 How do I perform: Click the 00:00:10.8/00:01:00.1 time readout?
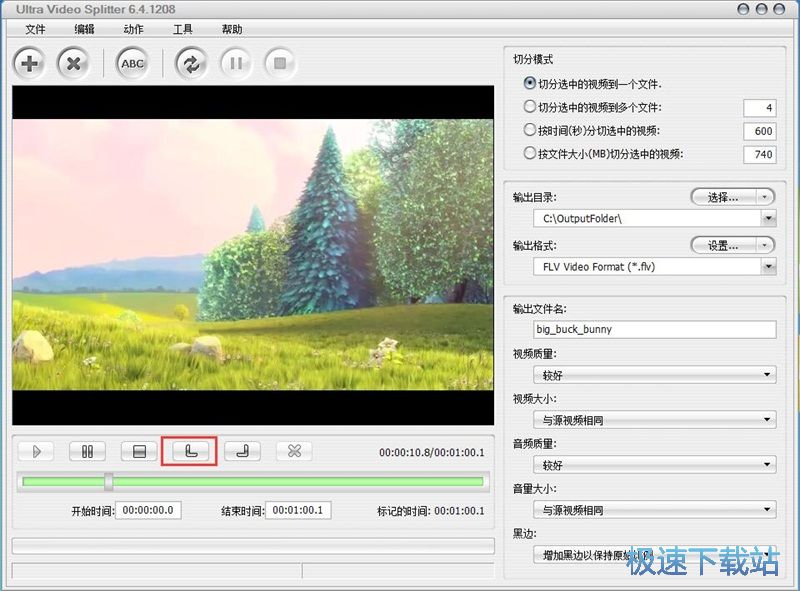[432, 453]
